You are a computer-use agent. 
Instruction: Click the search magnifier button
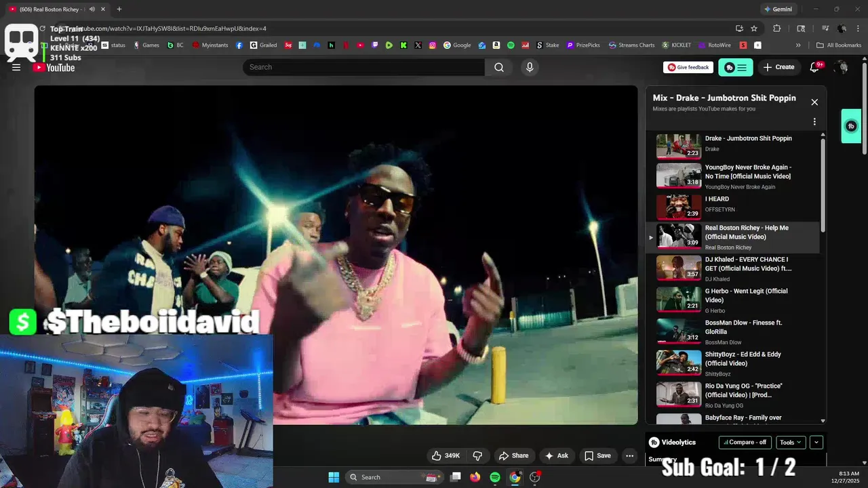pyautogui.click(x=499, y=67)
